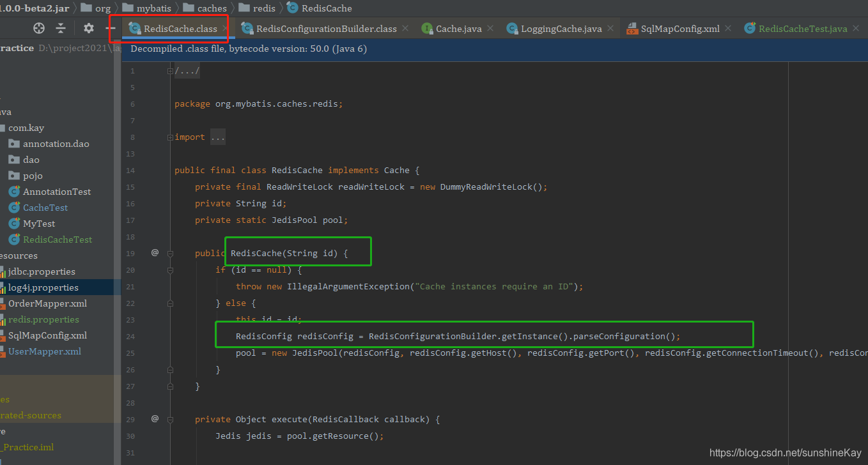Click the AnnotationTest class icon in tree
Image resolution: width=868 pixels, height=465 pixels.
(14, 192)
